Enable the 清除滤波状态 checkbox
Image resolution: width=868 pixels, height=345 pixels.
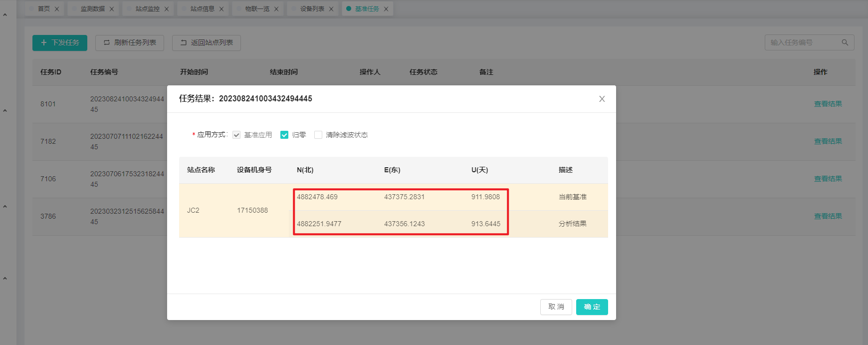(x=318, y=135)
